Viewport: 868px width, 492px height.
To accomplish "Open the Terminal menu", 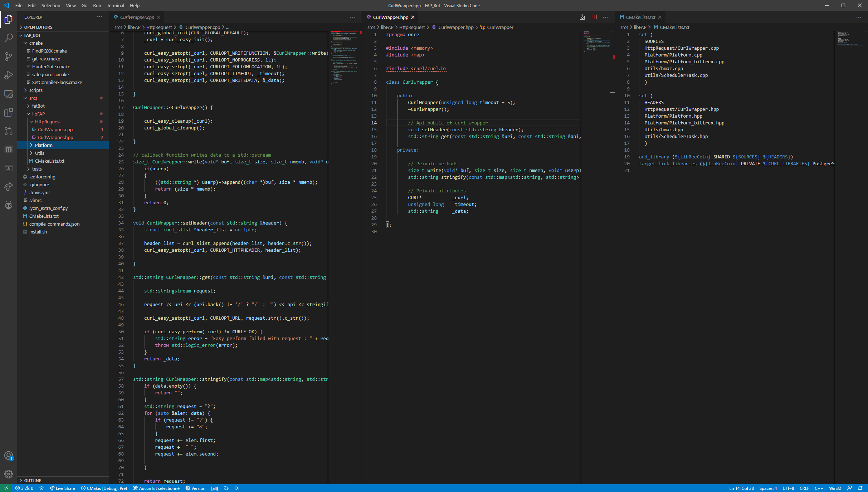I will (x=115, y=5).
